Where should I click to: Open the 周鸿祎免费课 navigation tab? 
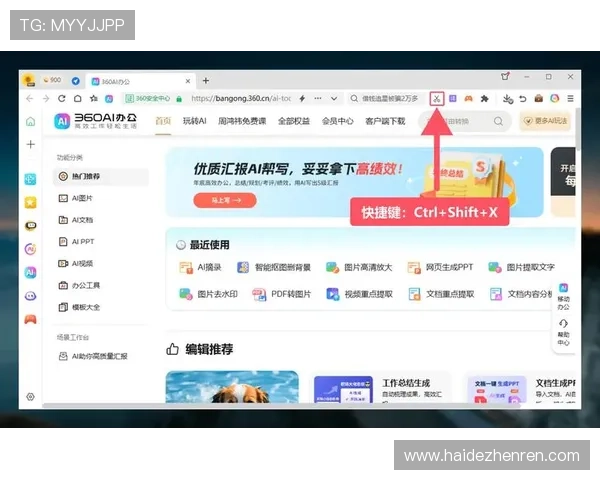[242, 121]
